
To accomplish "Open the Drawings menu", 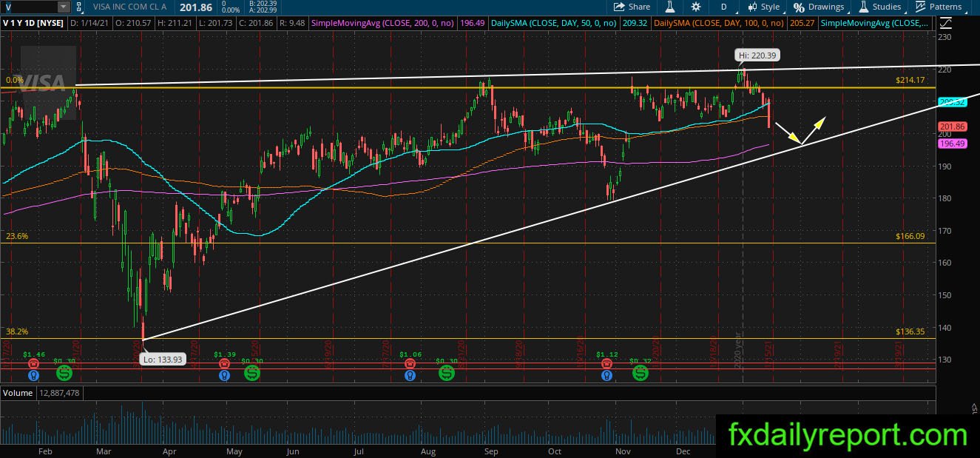I will 819,7.
